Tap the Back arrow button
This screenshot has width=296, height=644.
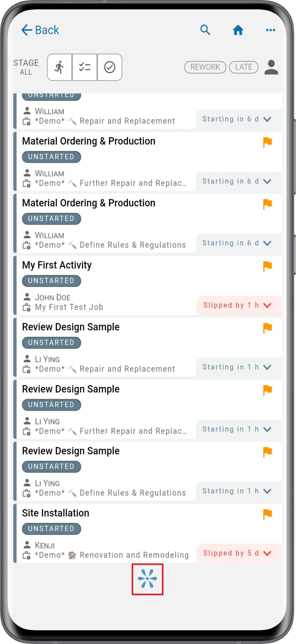[x=40, y=30]
